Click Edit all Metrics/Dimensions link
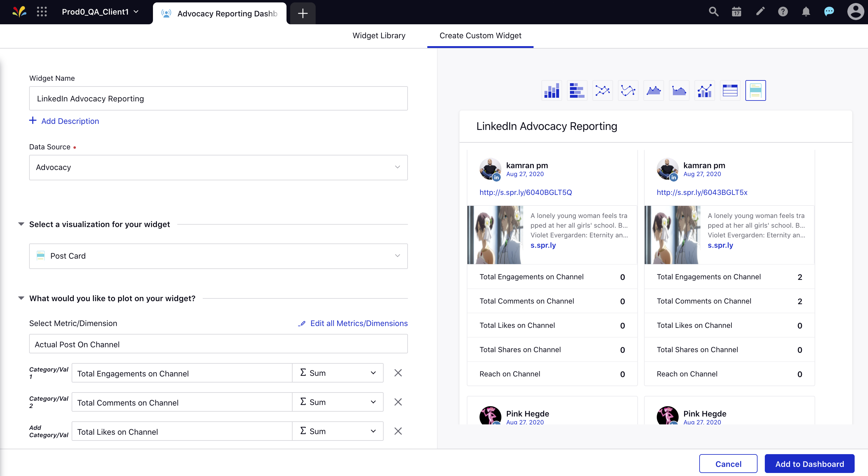This screenshot has height=476, width=868. coord(359,323)
